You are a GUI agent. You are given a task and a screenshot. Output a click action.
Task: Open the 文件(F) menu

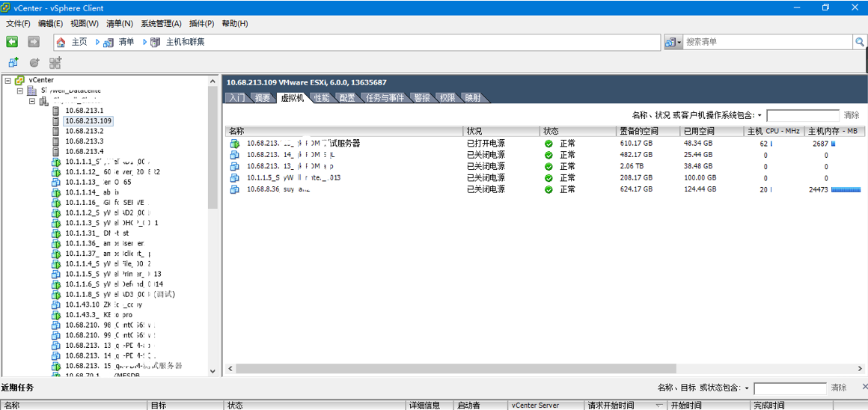[18, 24]
